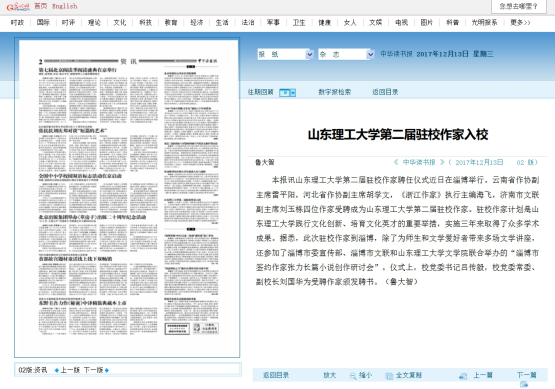Open the 文化 navigation menu item
The image size is (555, 389).
120,23
